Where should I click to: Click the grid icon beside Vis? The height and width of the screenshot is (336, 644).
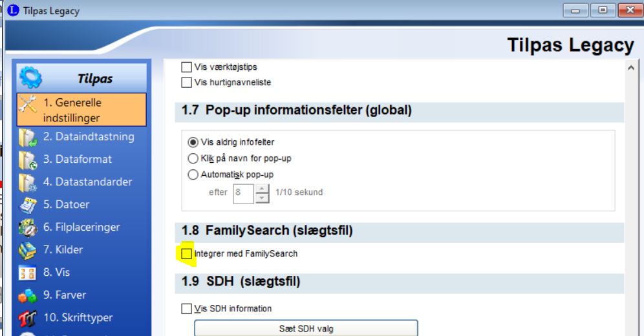(28, 273)
